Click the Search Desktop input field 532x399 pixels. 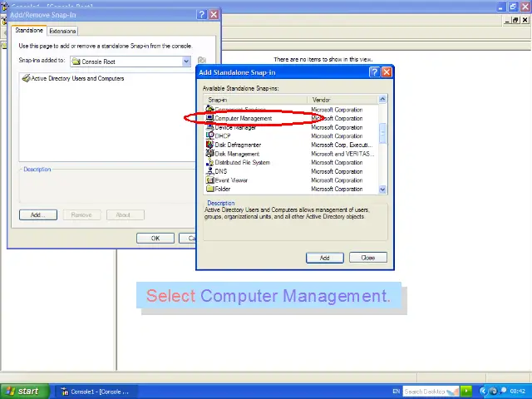click(x=425, y=392)
